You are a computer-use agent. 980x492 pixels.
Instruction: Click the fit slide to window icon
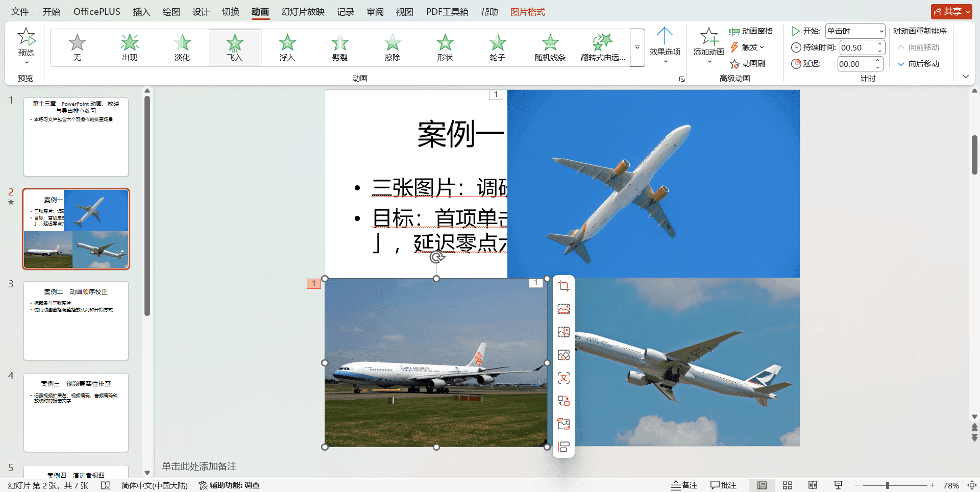[972, 485]
